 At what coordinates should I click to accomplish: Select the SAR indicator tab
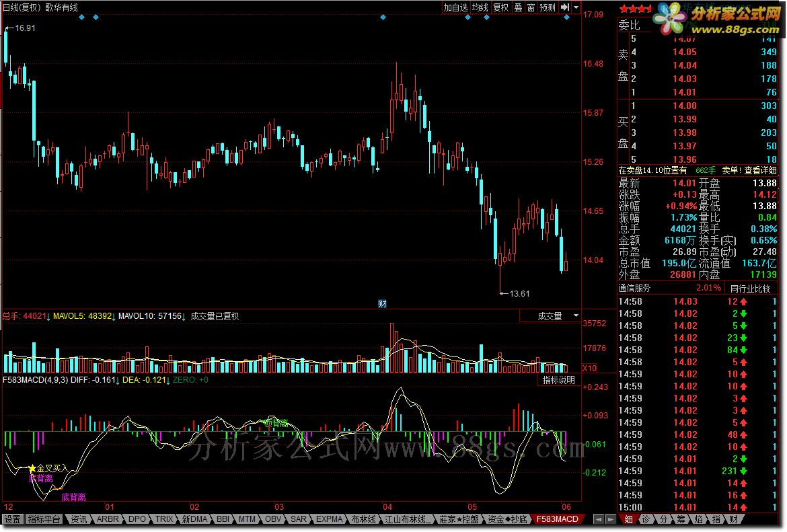pos(299,519)
